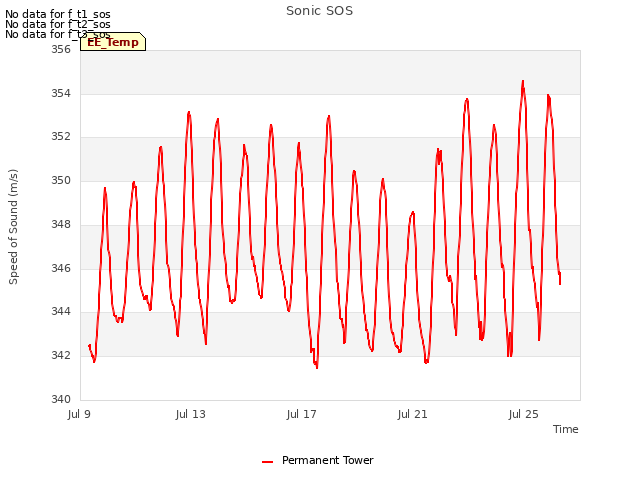Toggle the red Permanent Tower legend line

tap(267, 462)
